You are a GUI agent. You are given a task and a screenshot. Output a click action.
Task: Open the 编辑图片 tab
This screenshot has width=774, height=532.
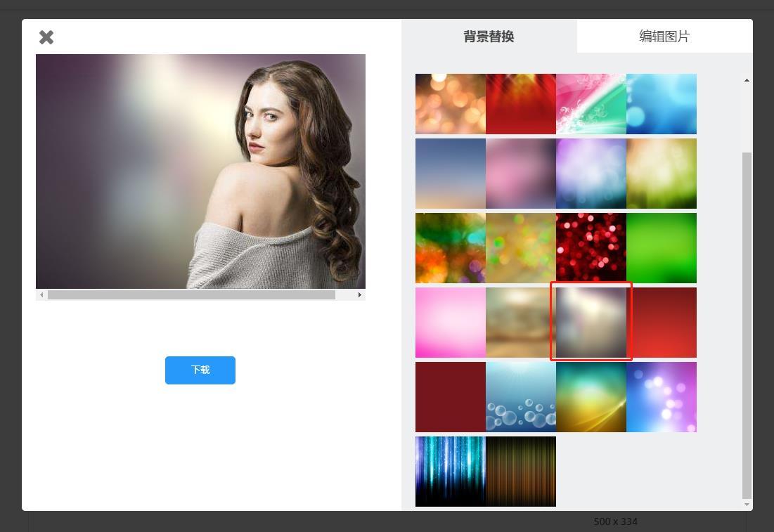coord(664,36)
